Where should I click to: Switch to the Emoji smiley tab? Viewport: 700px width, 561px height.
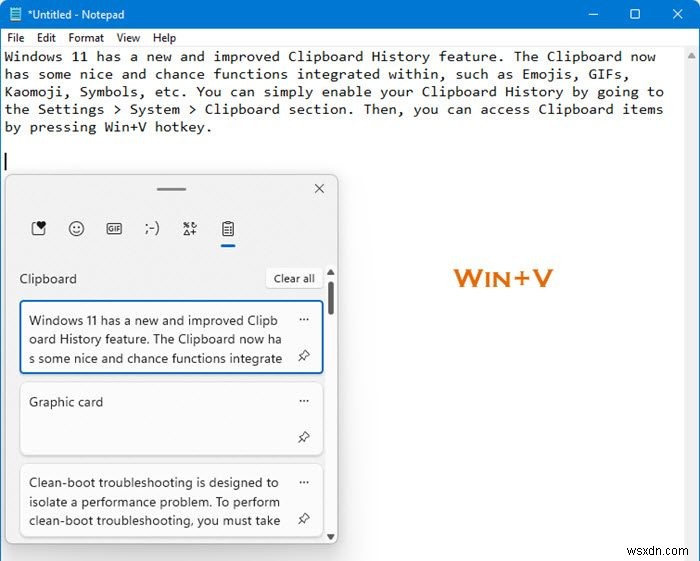coord(76,229)
